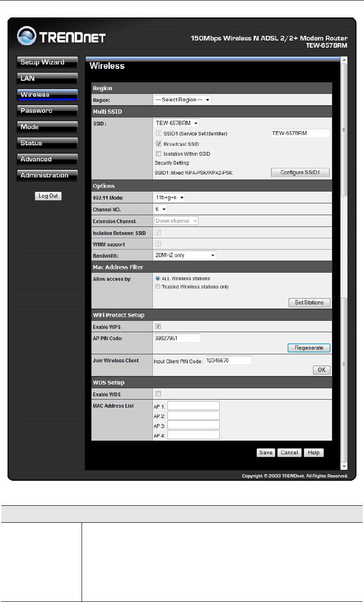Toggle the Broadcast SSID checkbox

coord(158,143)
